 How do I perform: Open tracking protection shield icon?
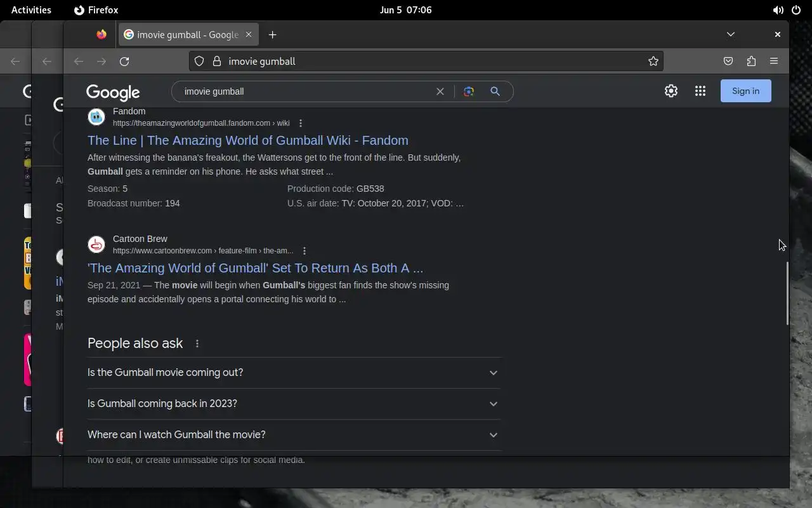tap(199, 61)
